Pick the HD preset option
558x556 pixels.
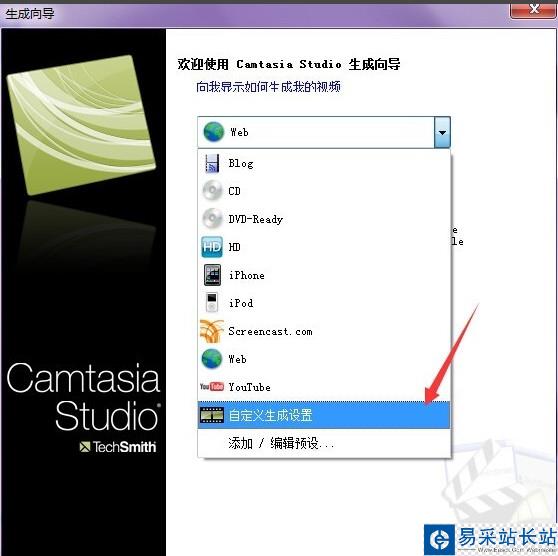[324, 247]
